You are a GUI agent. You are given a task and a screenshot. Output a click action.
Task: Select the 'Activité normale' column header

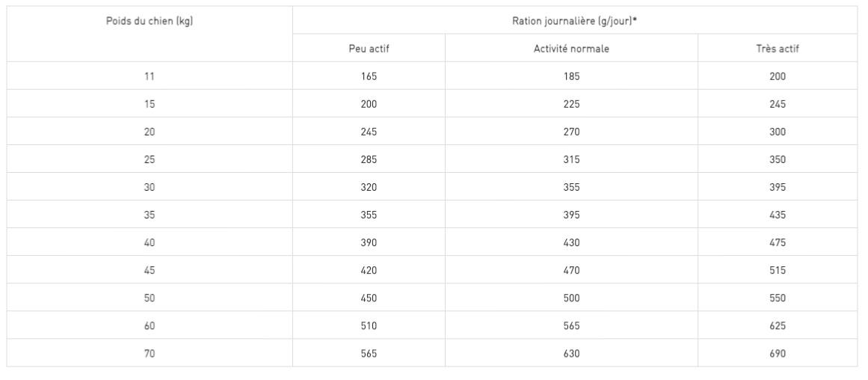click(571, 49)
